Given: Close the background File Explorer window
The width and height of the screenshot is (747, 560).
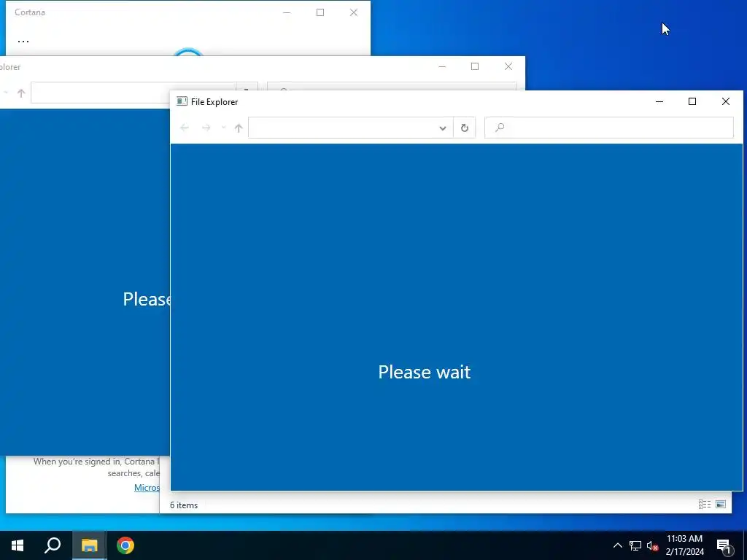Looking at the screenshot, I should (x=508, y=66).
